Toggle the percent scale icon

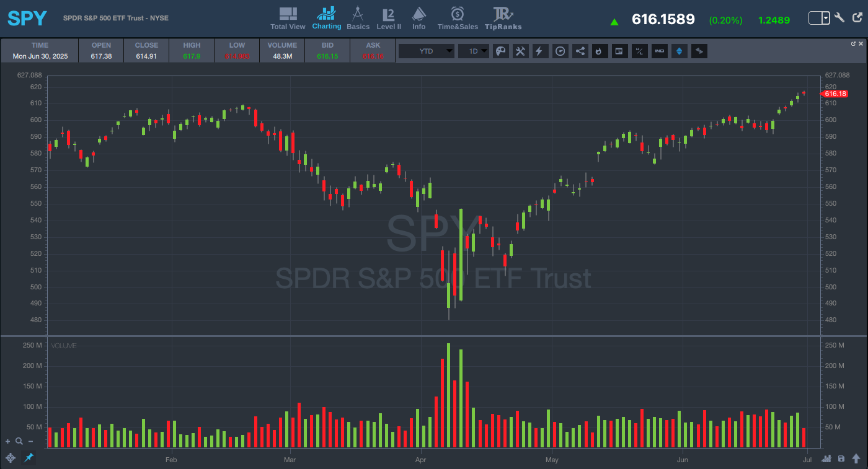(639, 51)
